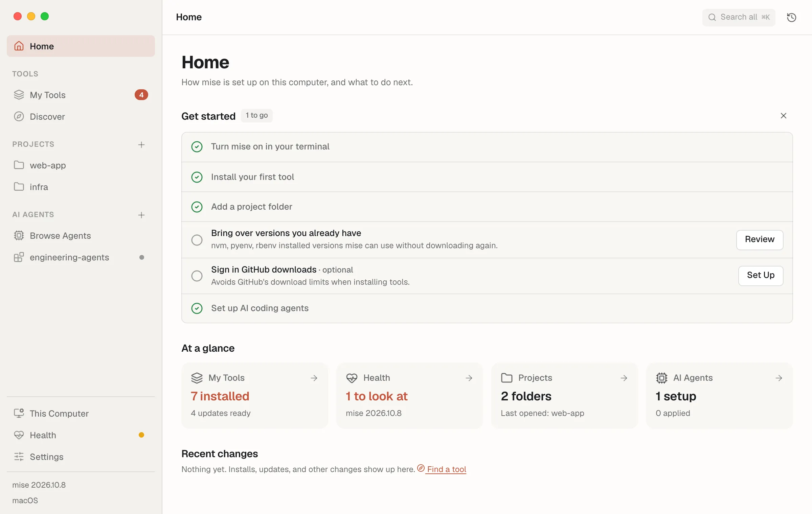Go to Discover in the sidebar
Screen dimensions: 812x514
81,116
